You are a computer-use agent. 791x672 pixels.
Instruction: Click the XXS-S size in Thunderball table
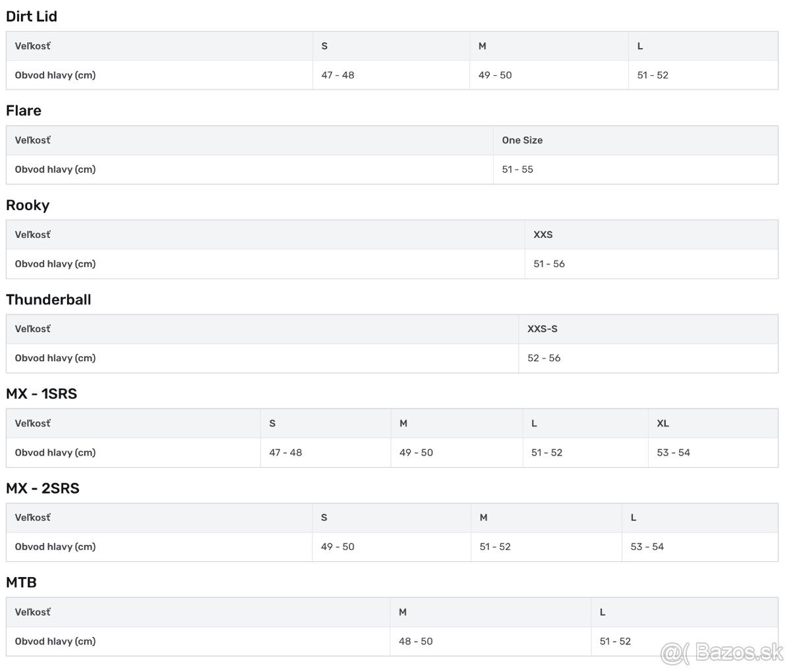[x=542, y=329]
